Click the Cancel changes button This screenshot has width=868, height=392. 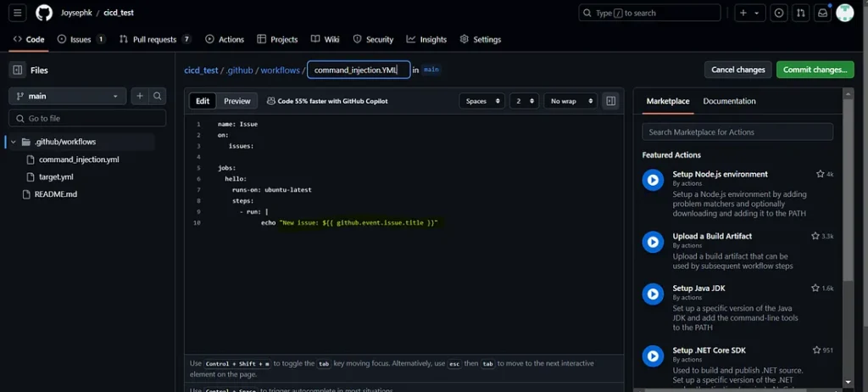(x=737, y=70)
